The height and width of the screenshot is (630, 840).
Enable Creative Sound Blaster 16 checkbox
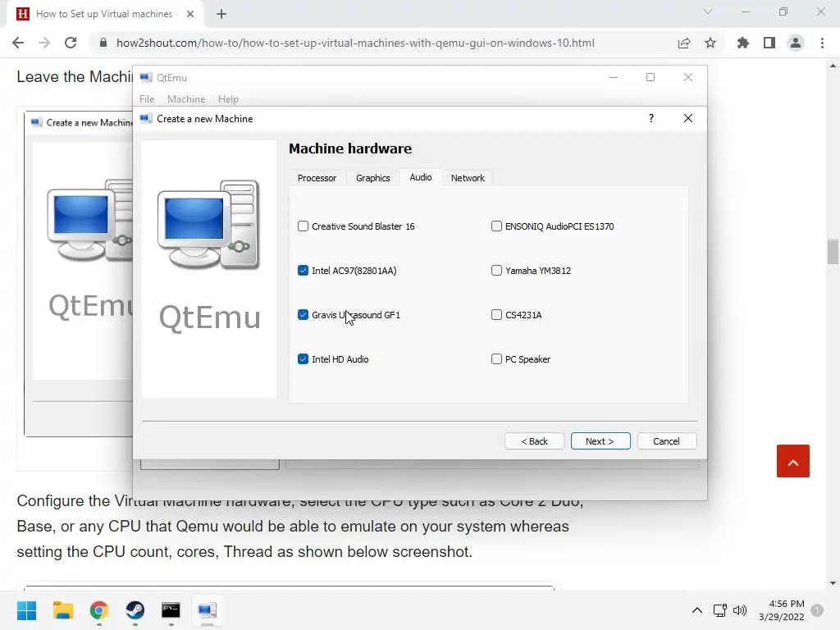pyautogui.click(x=304, y=226)
